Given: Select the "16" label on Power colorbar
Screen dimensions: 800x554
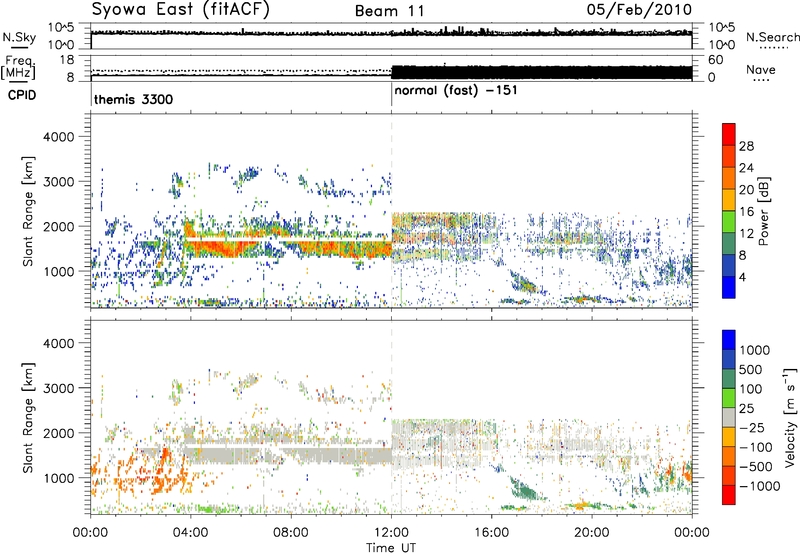Looking at the screenshot, I should coord(746,212).
